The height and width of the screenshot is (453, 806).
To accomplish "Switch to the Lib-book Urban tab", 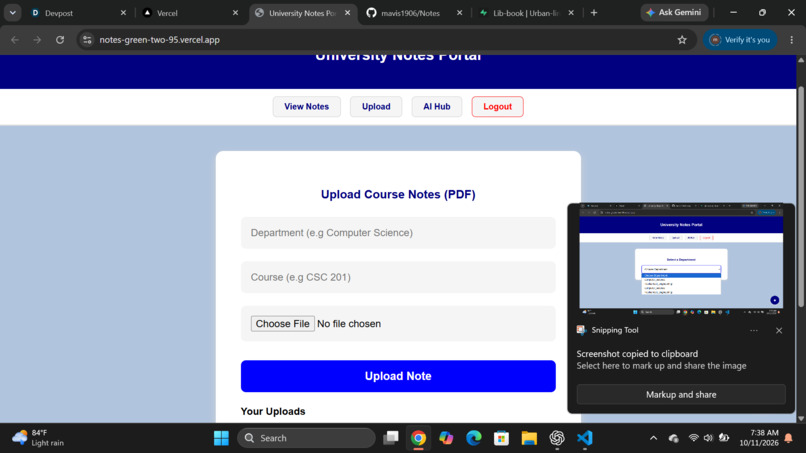I will tap(526, 13).
